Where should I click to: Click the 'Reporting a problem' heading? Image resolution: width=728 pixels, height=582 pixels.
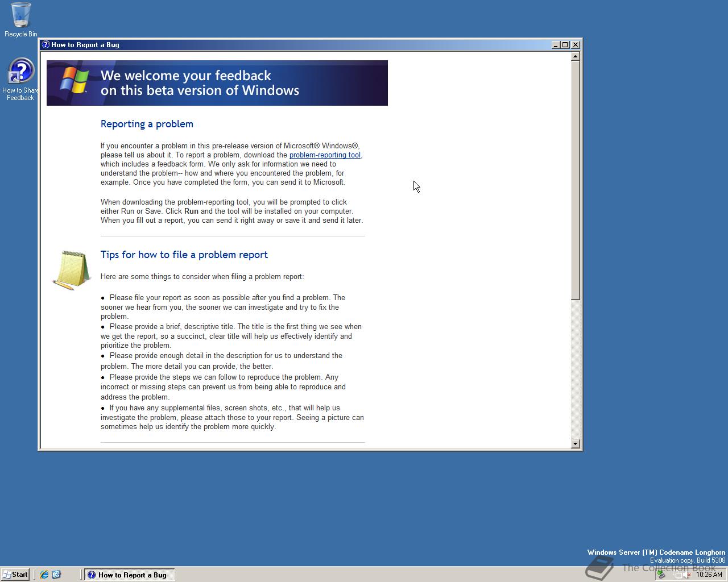point(147,124)
